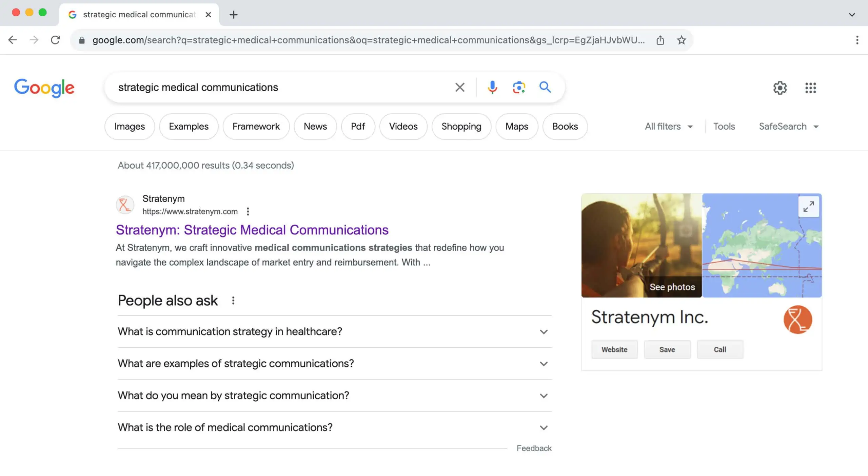Switch to Books results
This screenshot has height=476, width=868.
(565, 126)
